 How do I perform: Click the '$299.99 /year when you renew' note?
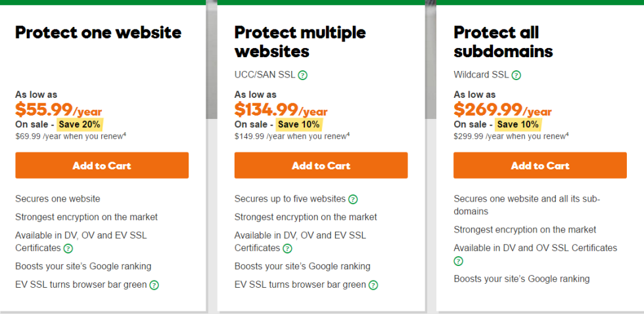[x=511, y=136]
